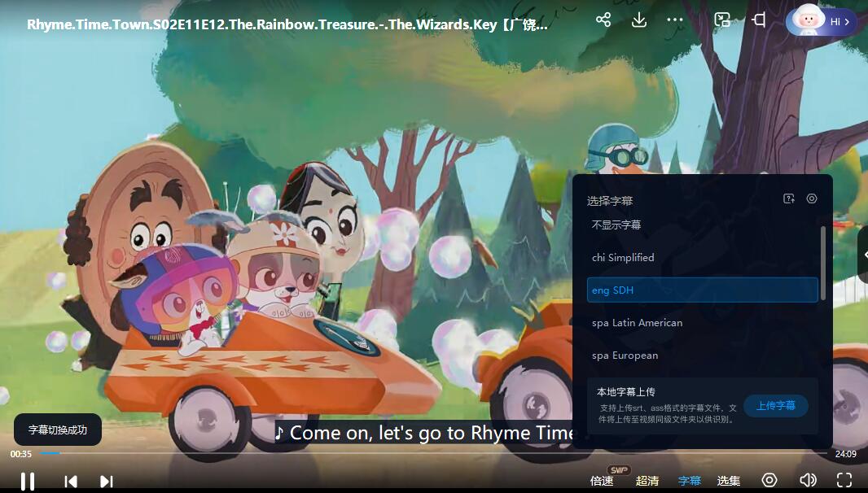The width and height of the screenshot is (868, 493).
Task: Click the subtitle help-upload icon beside 选择字幕
Action: click(x=789, y=199)
